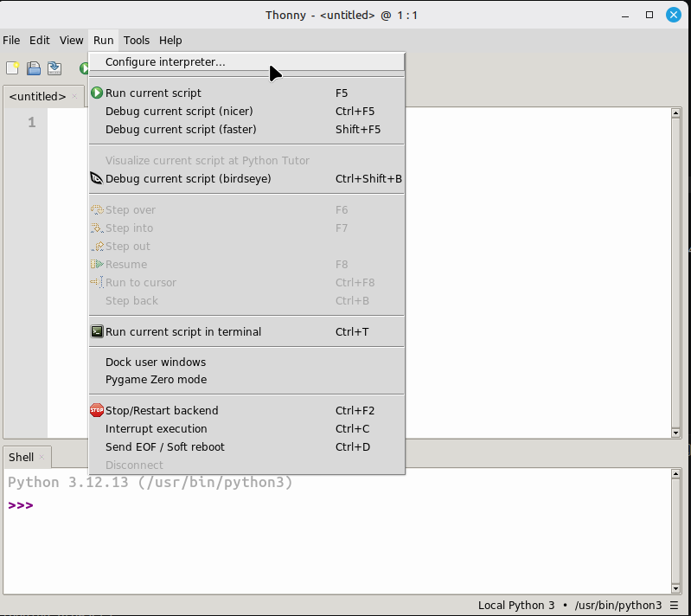691x616 pixels.
Task: Toggle Pygame Zero mode
Action: 246,380
